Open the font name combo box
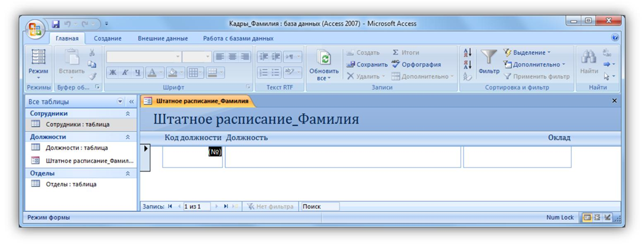This screenshot has width=644, height=244. click(x=144, y=57)
